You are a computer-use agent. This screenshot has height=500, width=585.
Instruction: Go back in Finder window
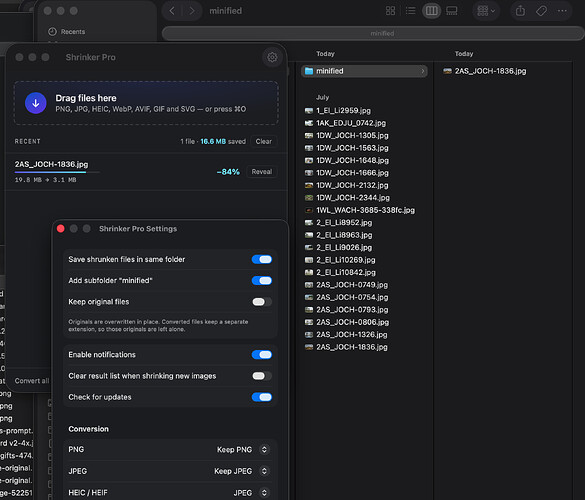click(172, 11)
